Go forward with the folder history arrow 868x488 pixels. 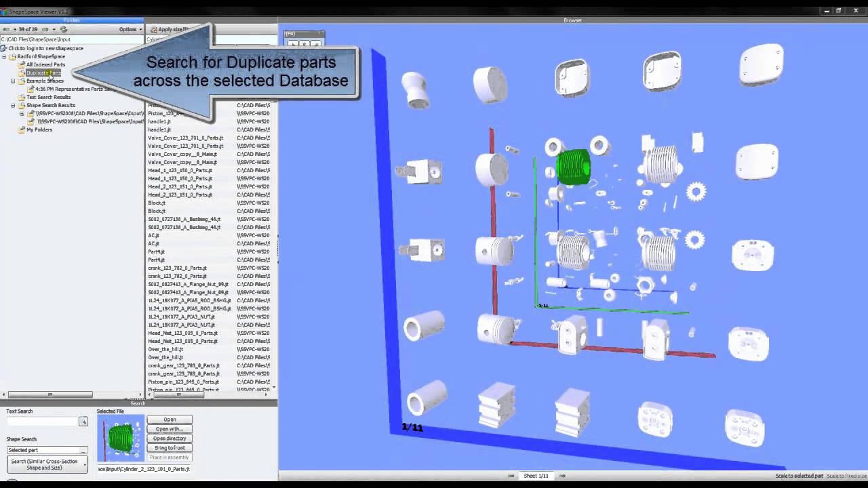click(x=45, y=29)
